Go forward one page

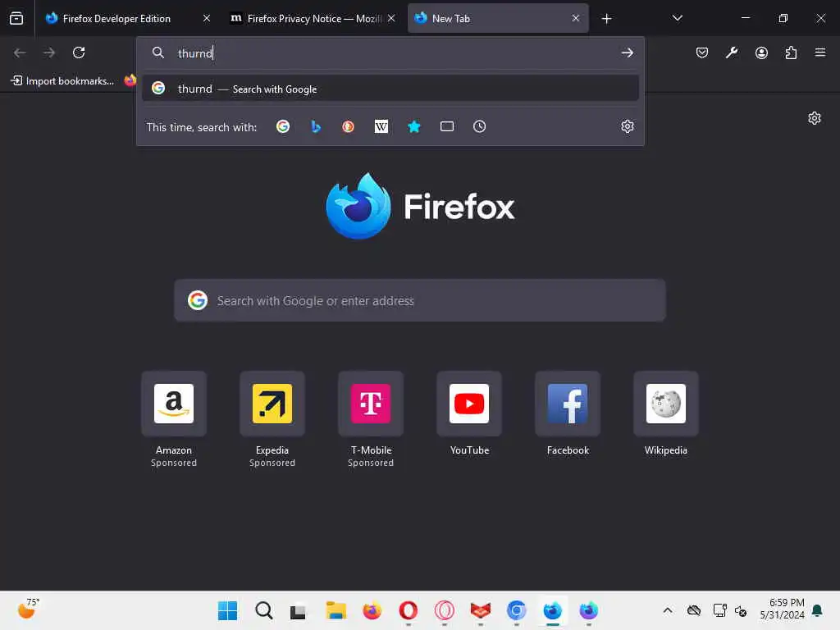tap(48, 52)
